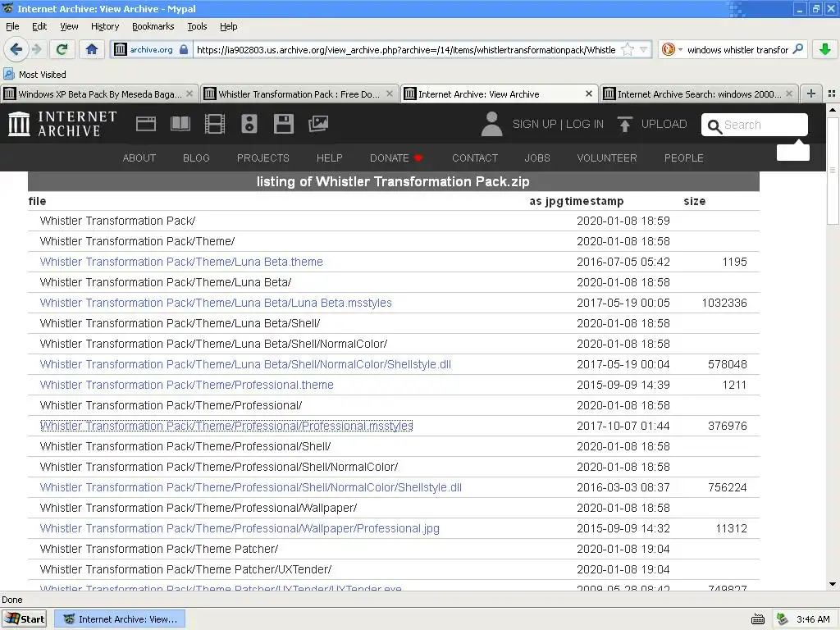Close the Windows XP Beta Pack tab
This screenshot has height=630, width=840.
[x=189, y=94]
